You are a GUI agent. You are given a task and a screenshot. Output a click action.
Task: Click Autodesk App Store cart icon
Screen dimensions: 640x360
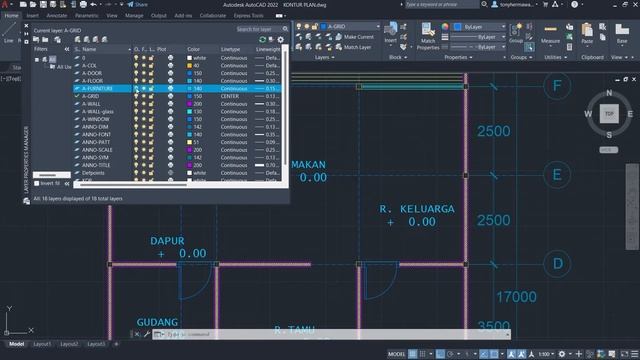coord(545,4)
